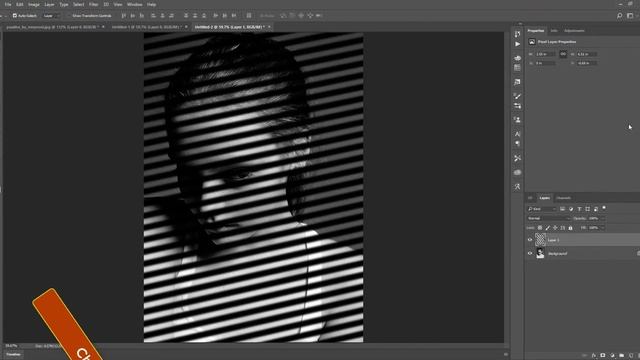Open the Opacity value dropdown arrow

pos(602,218)
